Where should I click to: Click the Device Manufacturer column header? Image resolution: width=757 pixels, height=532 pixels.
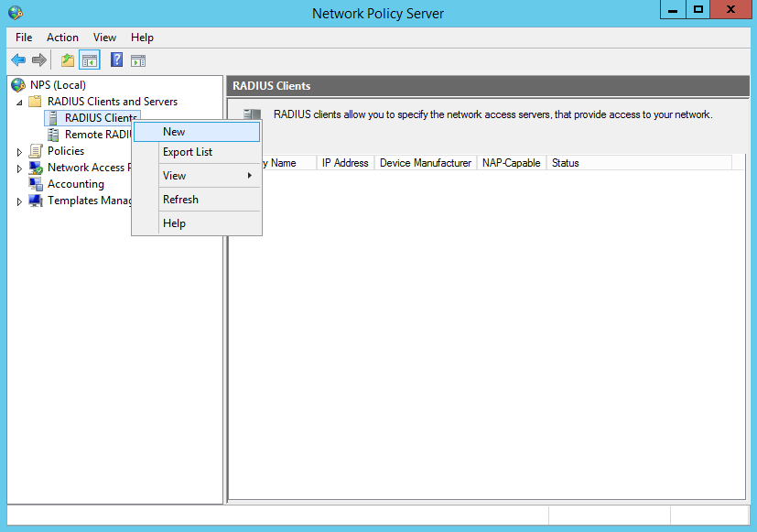tap(426, 163)
